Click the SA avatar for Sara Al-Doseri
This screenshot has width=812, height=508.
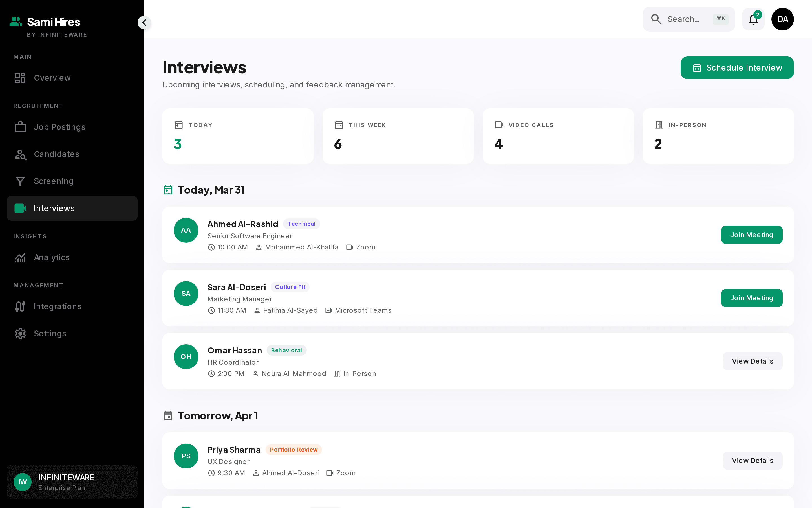[186, 294]
